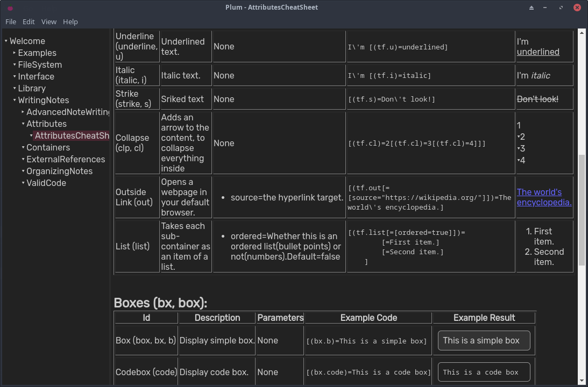The width and height of the screenshot is (588, 387).
Task: Open the File menu
Action: click(x=11, y=21)
